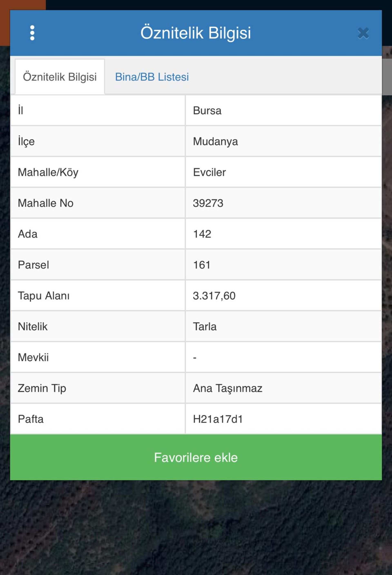Screen dimensions: 392x575
Task: Open the three-dot options menu
Action: (x=32, y=33)
